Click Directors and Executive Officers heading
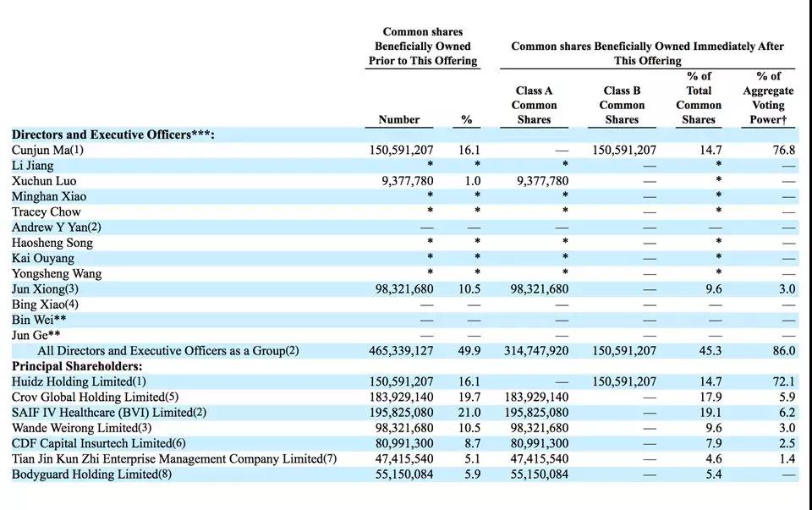Screen dimensions: 812x510 click(112, 134)
